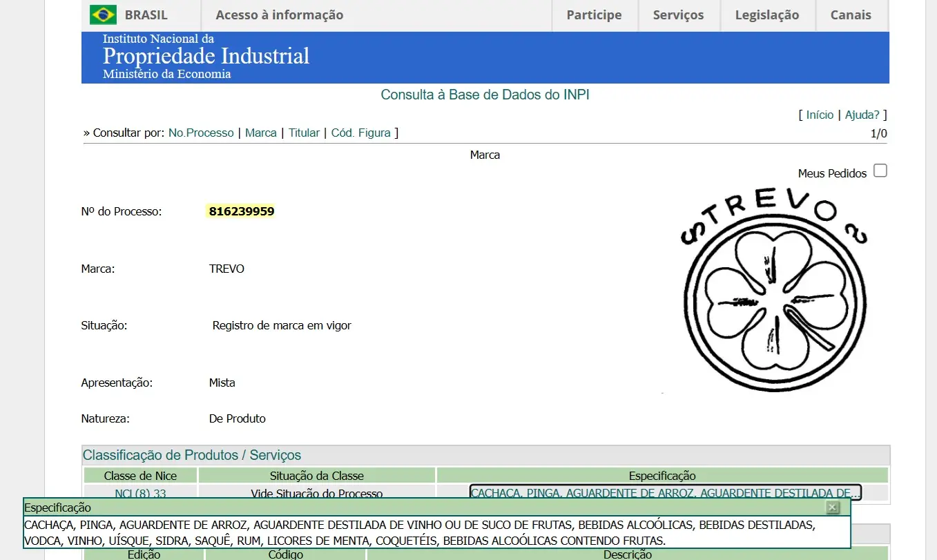Click the BRASIL portal link
This screenshot has width=937, height=560.
point(146,15)
